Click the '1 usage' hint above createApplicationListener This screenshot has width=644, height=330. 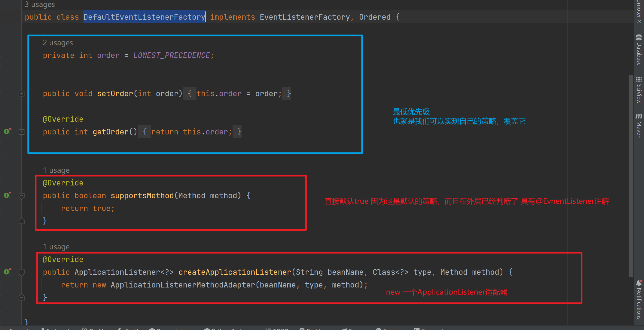pyautogui.click(x=56, y=247)
